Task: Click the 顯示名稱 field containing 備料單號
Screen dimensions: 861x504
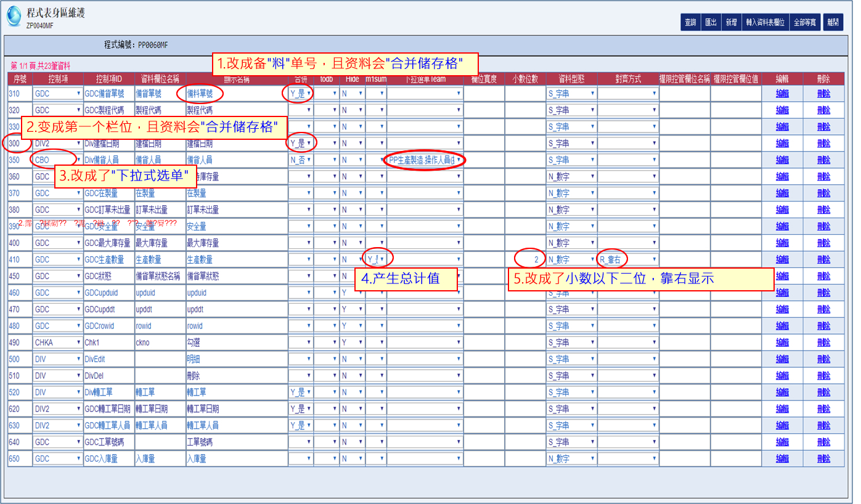Action: (x=237, y=94)
